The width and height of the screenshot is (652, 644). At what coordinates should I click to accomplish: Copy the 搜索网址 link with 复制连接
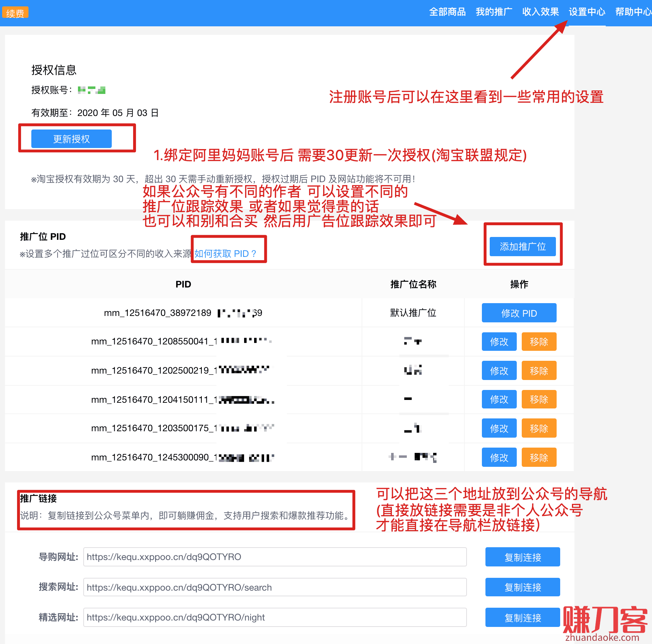(x=522, y=587)
